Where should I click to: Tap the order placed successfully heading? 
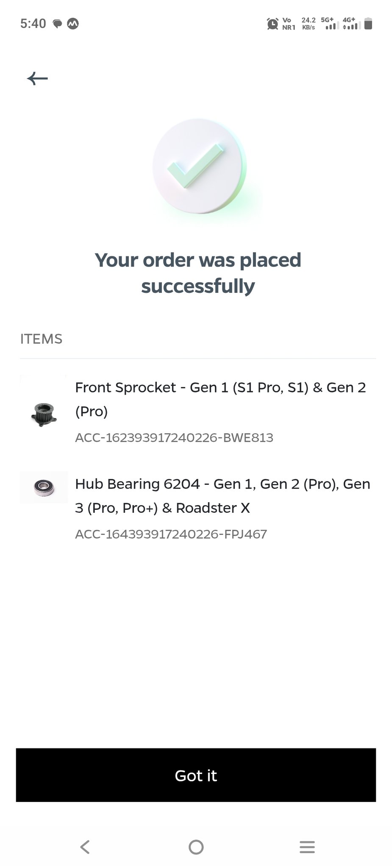pos(197,273)
